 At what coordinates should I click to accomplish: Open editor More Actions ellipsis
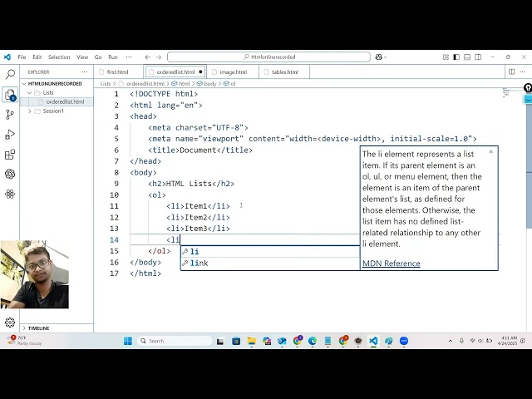pyautogui.click(x=523, y=71)
